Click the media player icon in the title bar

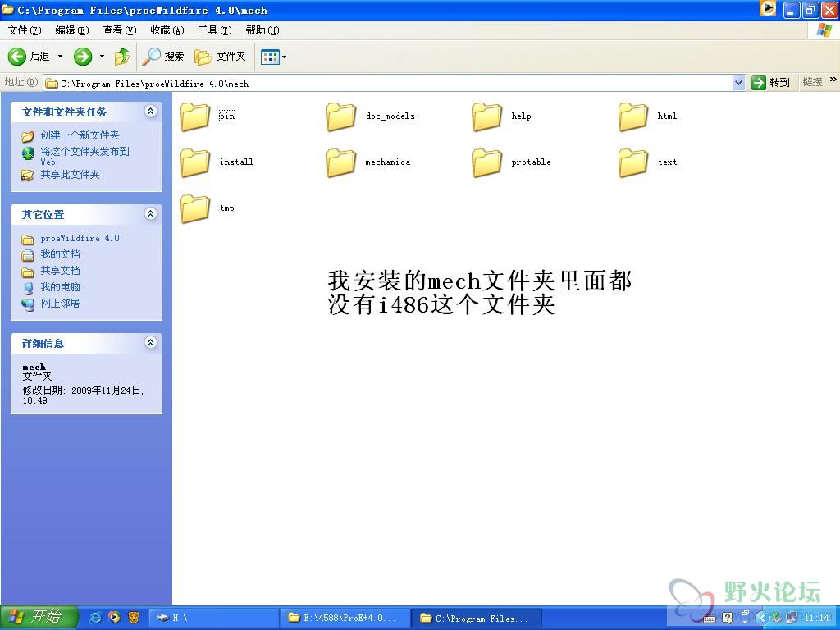(x=768, y=8)
